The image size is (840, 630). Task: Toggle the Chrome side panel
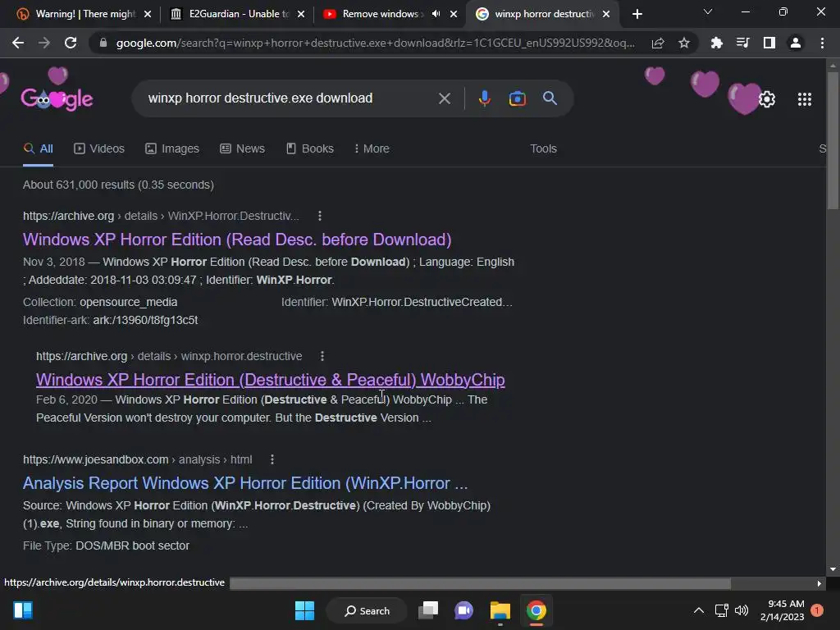tap(769, 43)
